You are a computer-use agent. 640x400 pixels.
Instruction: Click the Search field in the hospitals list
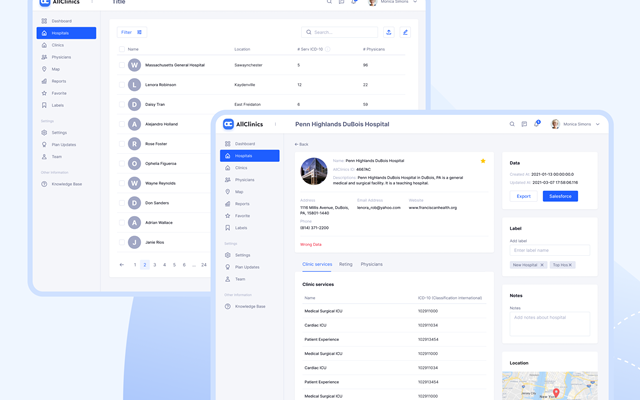pos(340,32)
